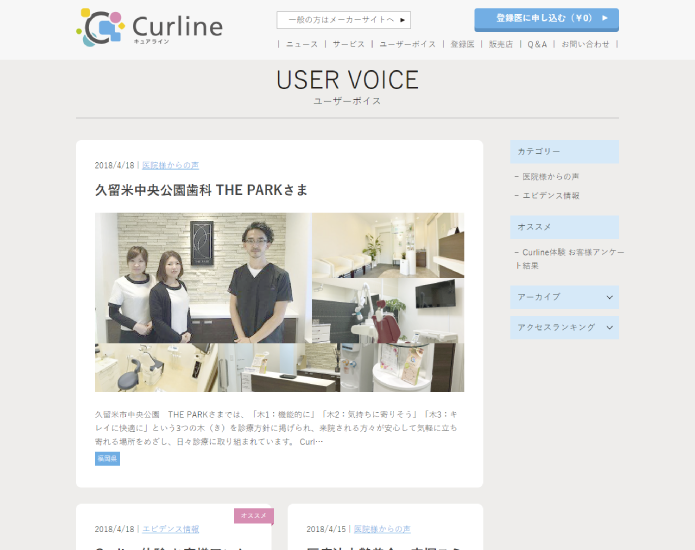Screen dimensions: 695x550
Task: Click the カテゴリー sidebar heading
Action: click(x=564, y=152)
